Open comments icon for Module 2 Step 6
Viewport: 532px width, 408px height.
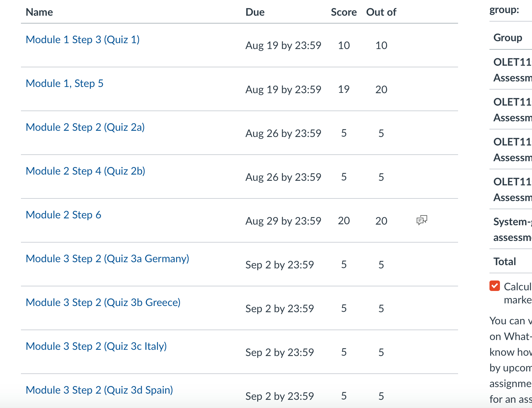[422, 220]
